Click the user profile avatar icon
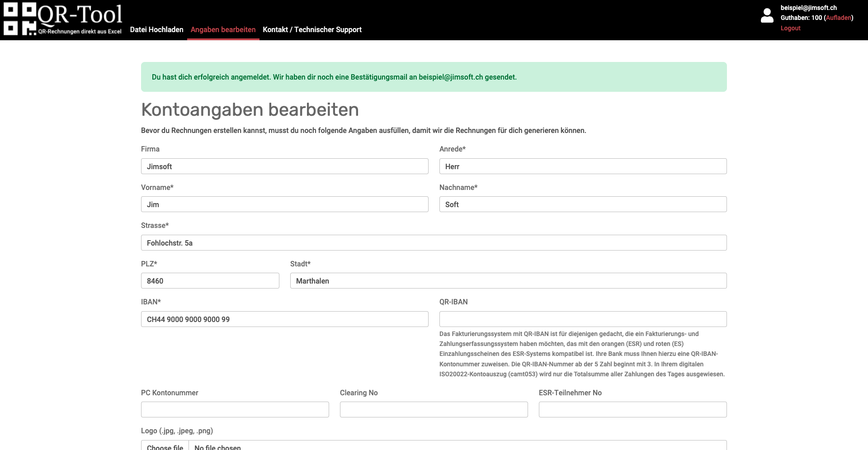868x450 pixels. [x=767, y=16]
